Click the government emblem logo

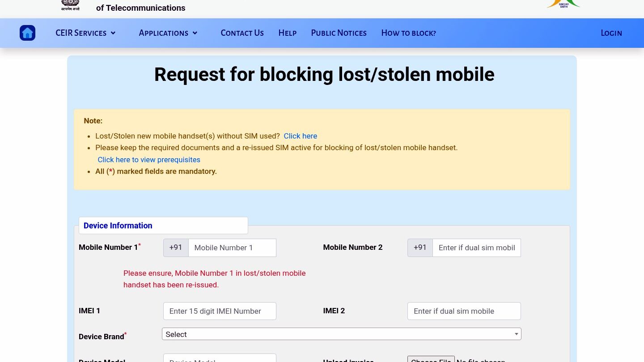70,5
